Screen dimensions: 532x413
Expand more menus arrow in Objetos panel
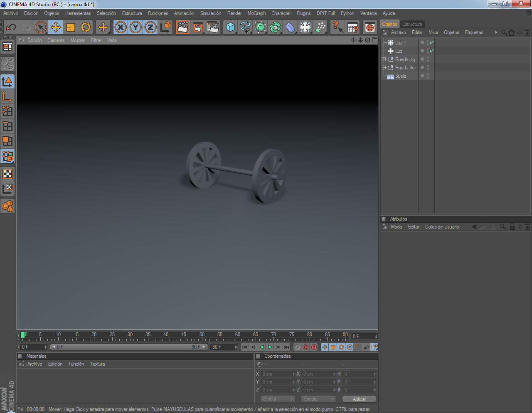496,32
